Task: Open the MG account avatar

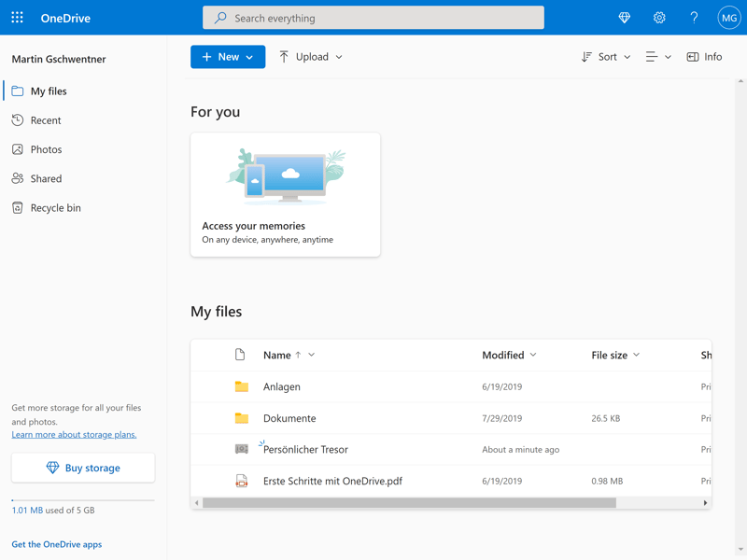Action: point(729,18)
